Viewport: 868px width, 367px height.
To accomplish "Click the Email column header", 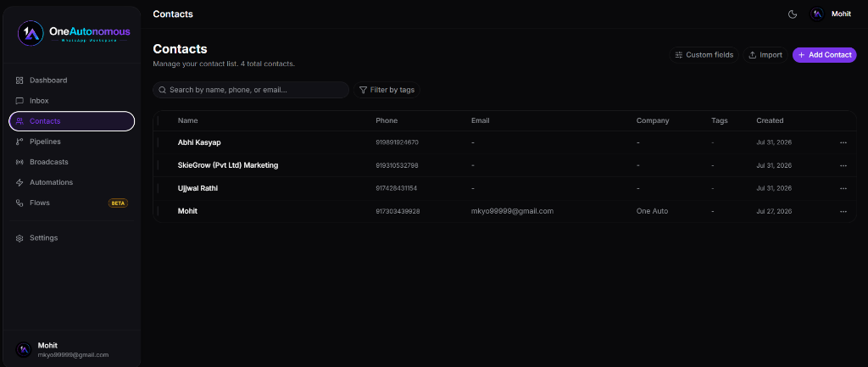I will [480, 120].
